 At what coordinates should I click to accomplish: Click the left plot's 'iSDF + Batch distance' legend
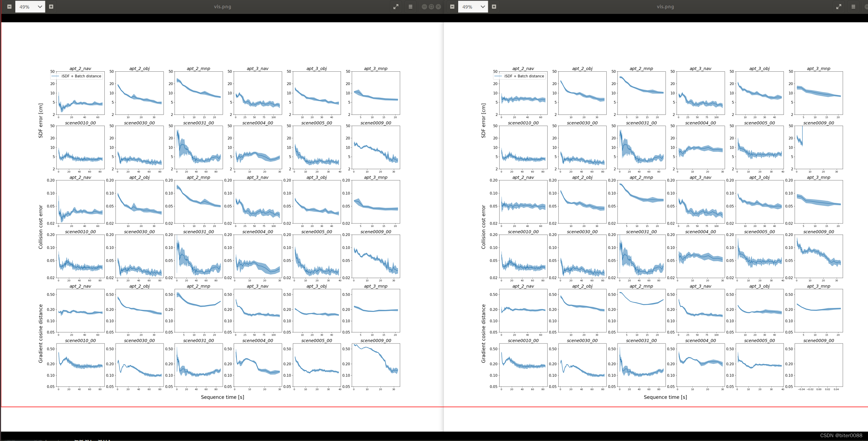(77, 76)
